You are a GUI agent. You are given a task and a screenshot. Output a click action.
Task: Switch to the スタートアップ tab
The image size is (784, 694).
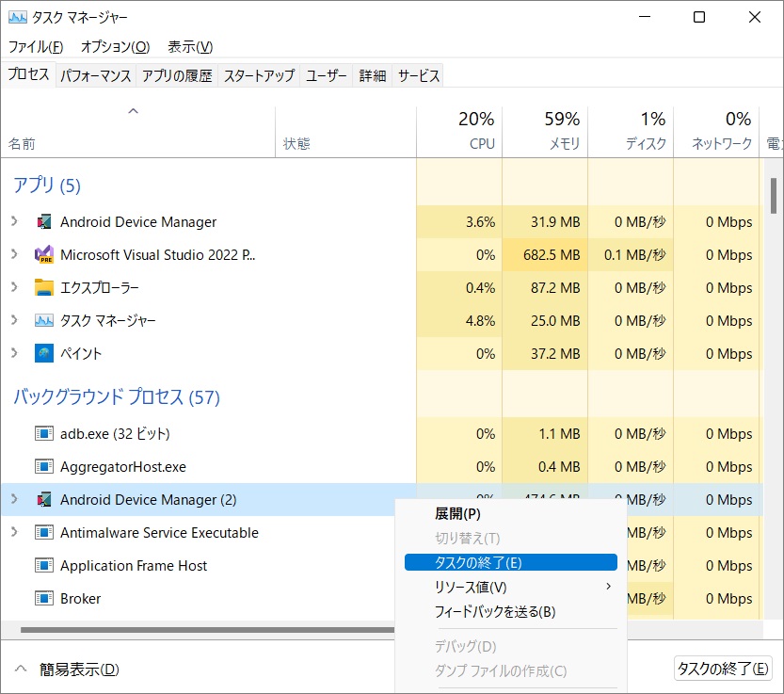[x=259, y=75]
